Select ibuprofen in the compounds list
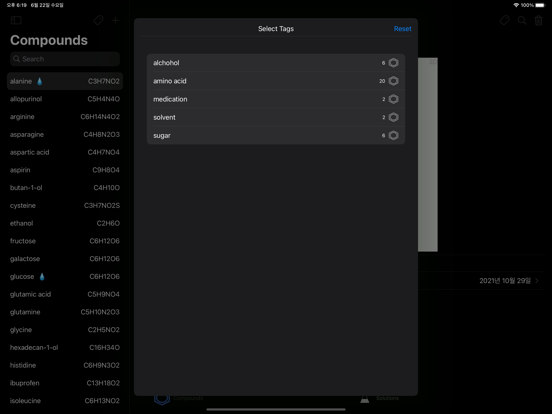552x414 pixels. coord(65,383)
